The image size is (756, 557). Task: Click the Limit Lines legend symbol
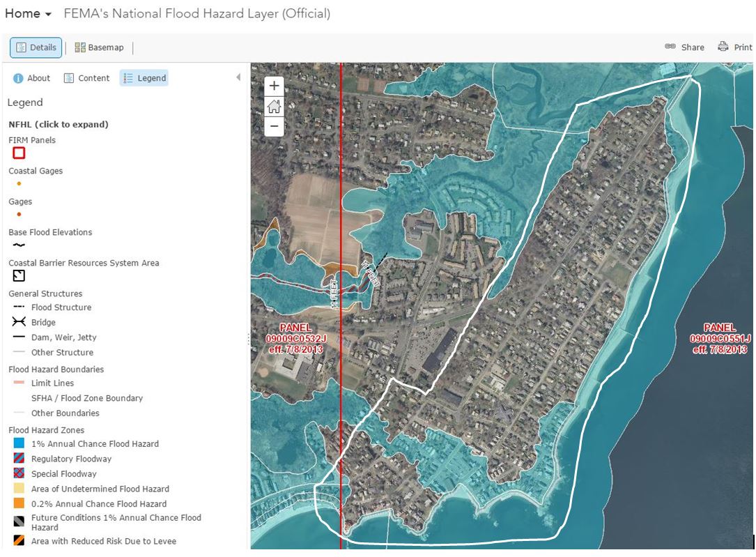19,383
